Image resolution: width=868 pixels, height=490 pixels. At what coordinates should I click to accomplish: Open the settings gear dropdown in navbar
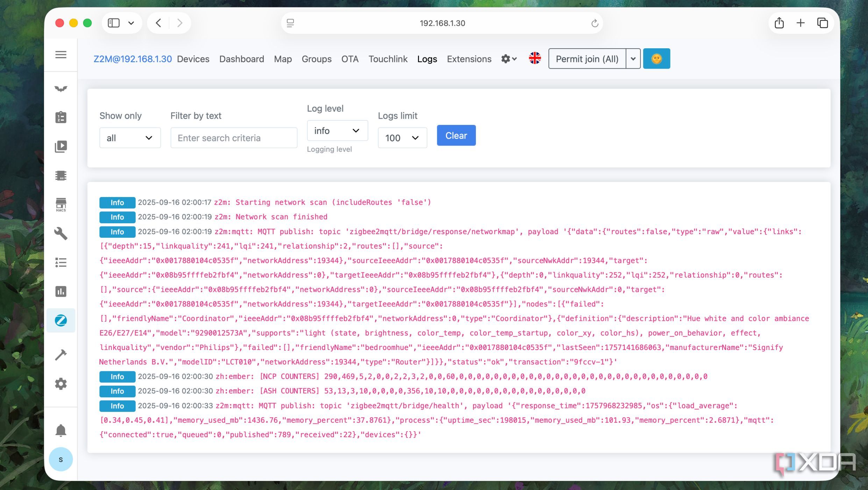[509, 59]
